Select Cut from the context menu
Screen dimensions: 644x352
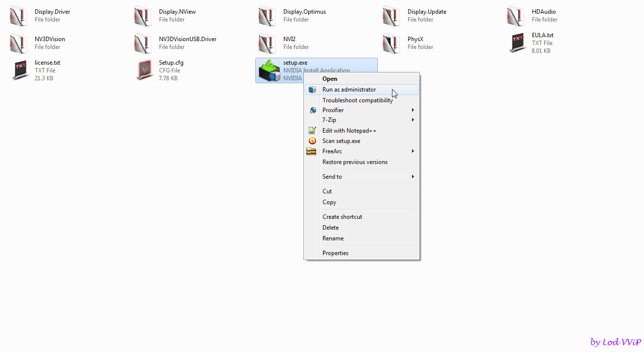click(362, 191)
